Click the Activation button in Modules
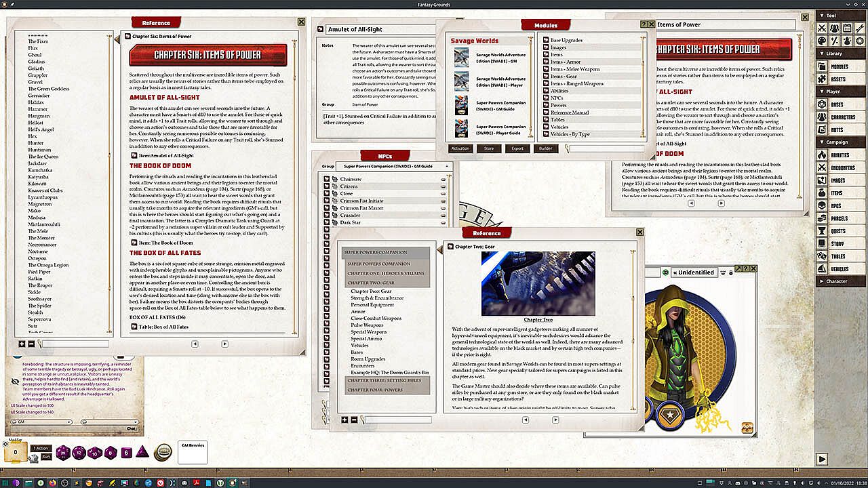The height and width of the screenshot is (488, 868). (x=460, y=148)
